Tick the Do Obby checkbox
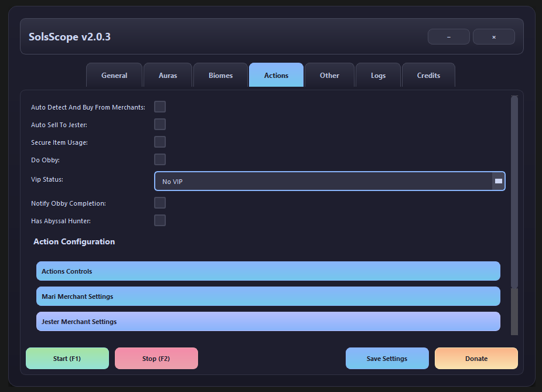 [x=160, y=159]
